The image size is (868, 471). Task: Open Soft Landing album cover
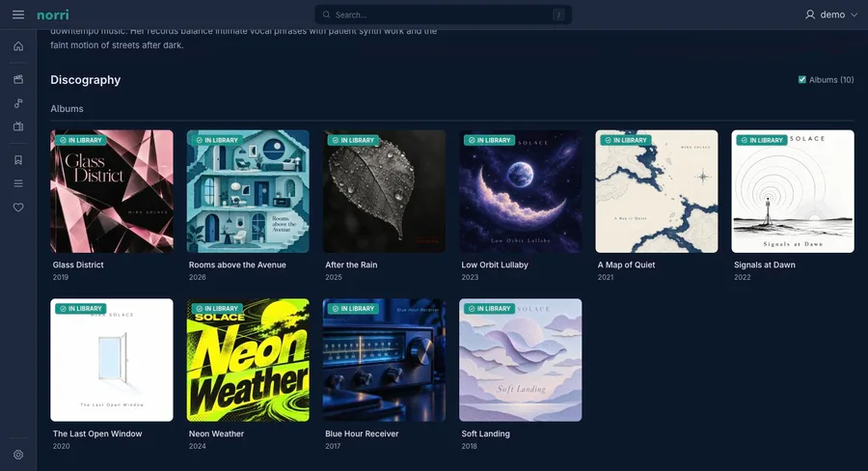[521, 360]
